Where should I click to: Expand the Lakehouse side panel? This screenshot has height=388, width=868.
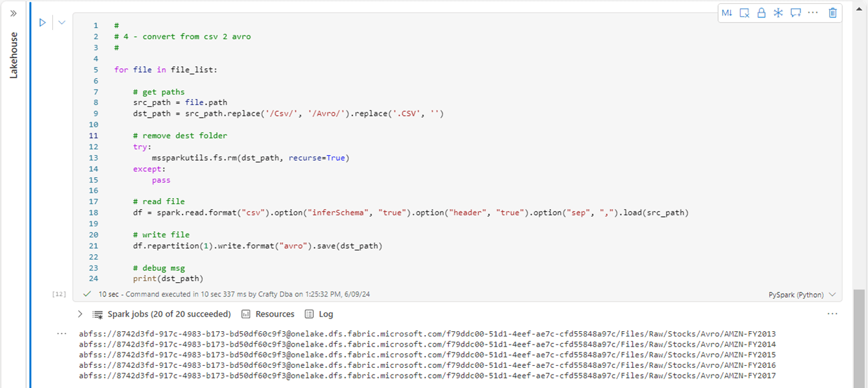tap(13, 13)
